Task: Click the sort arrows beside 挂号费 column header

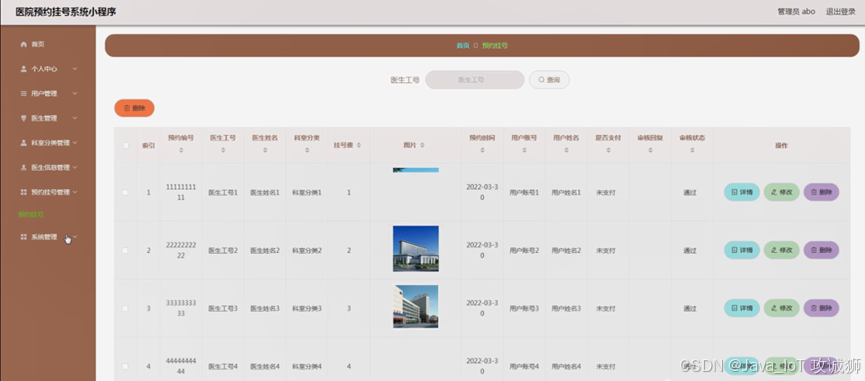Action: pos(359,145)
